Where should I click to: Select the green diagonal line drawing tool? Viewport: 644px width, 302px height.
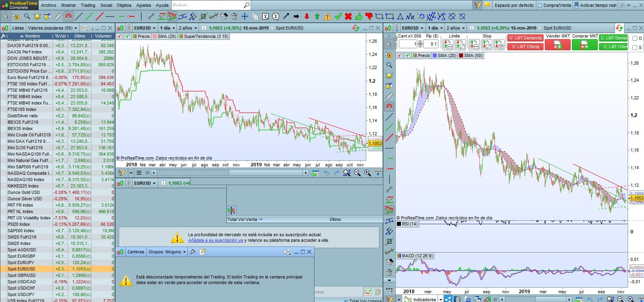(x=89, y=16)
